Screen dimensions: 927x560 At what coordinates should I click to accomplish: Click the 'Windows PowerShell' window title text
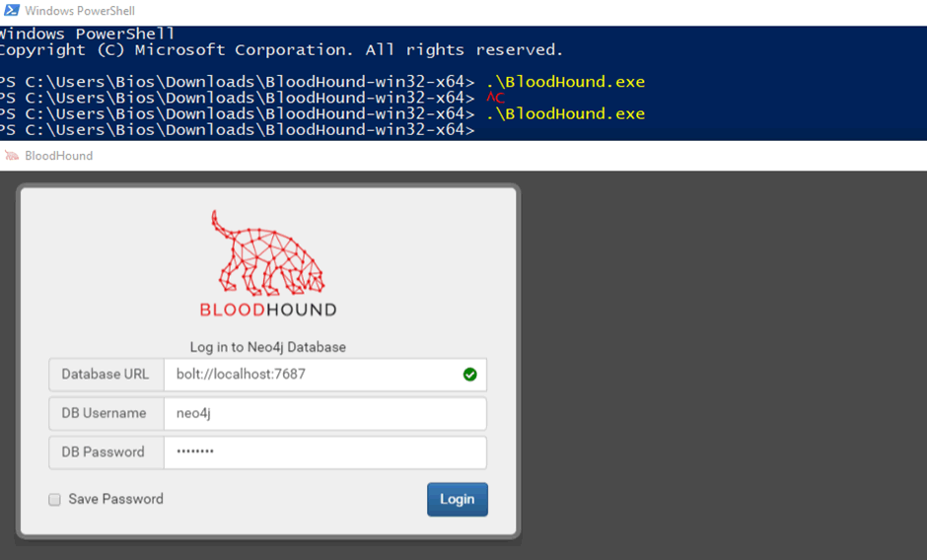coord(80,11)
